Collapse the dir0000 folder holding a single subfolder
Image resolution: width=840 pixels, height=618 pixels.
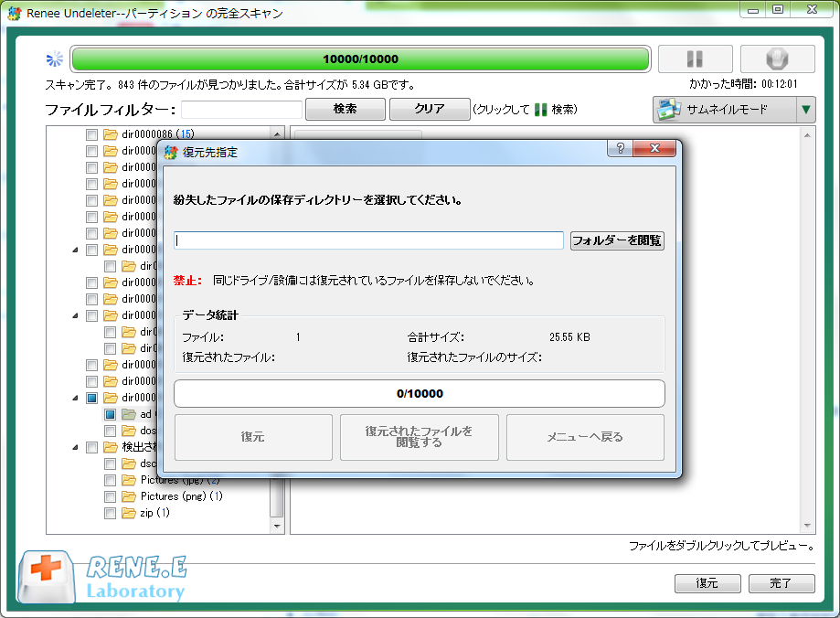coord(75,250)
